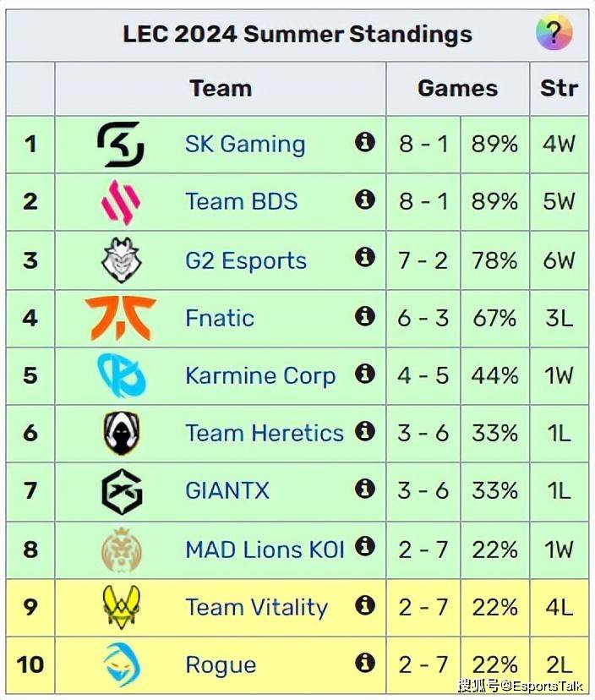The width and height of the screenshot is (595, 700).
Task: Open the G2 Esports team link
Action: (246, 260)
